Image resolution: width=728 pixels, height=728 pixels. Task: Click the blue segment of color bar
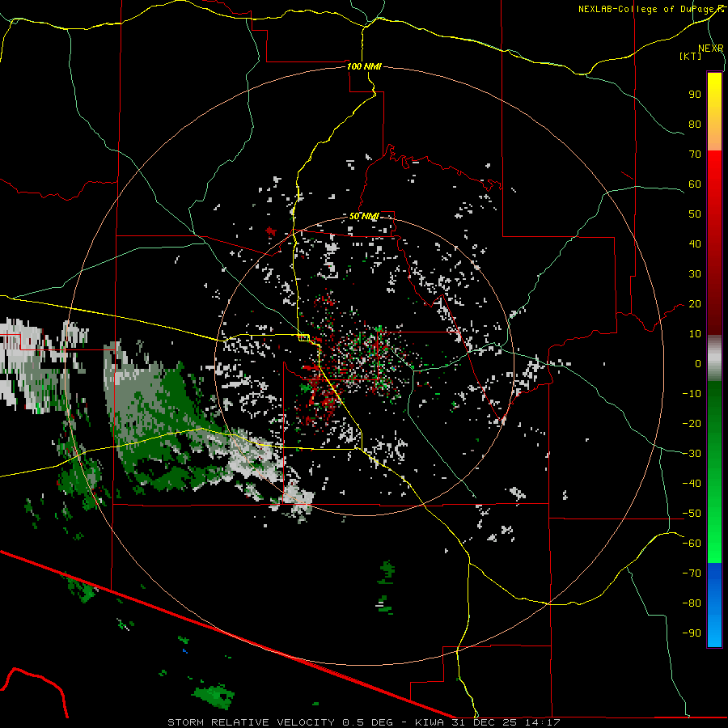(x=714, y=604)
